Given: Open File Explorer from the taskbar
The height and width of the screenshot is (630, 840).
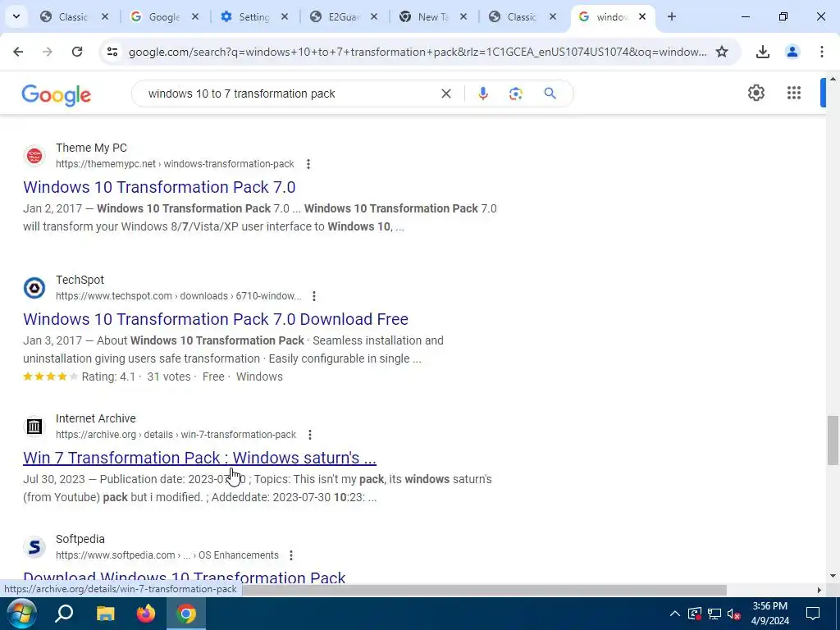Looking at the screenshot, I should tap(105, 614).
